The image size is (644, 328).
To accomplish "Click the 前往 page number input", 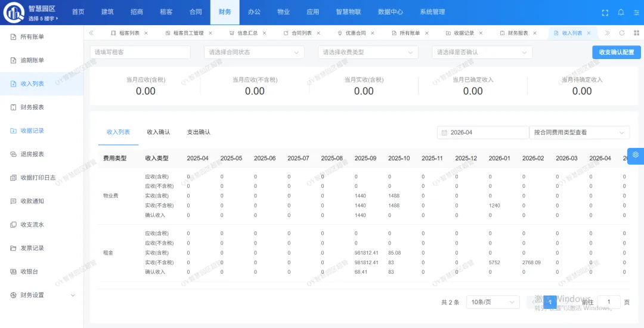I will [609, 302].
